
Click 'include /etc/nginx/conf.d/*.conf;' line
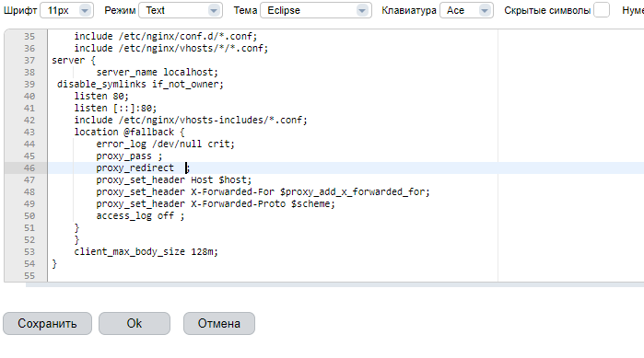(166, 36)
